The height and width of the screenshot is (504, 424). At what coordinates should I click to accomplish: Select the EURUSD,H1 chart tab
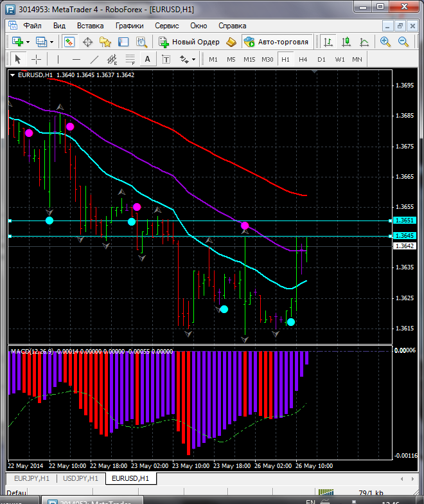click(x=130, y=478)
